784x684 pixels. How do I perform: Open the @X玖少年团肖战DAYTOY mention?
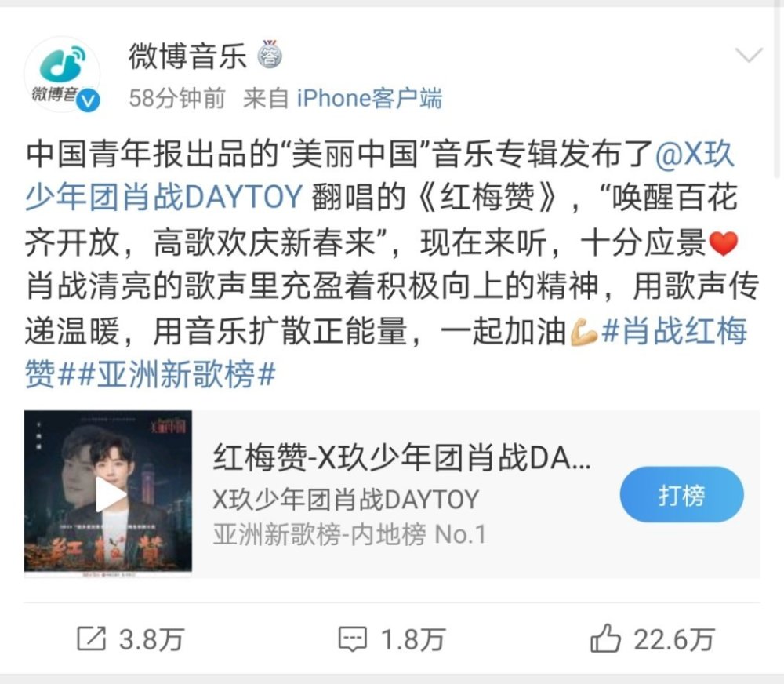point(380,175)
